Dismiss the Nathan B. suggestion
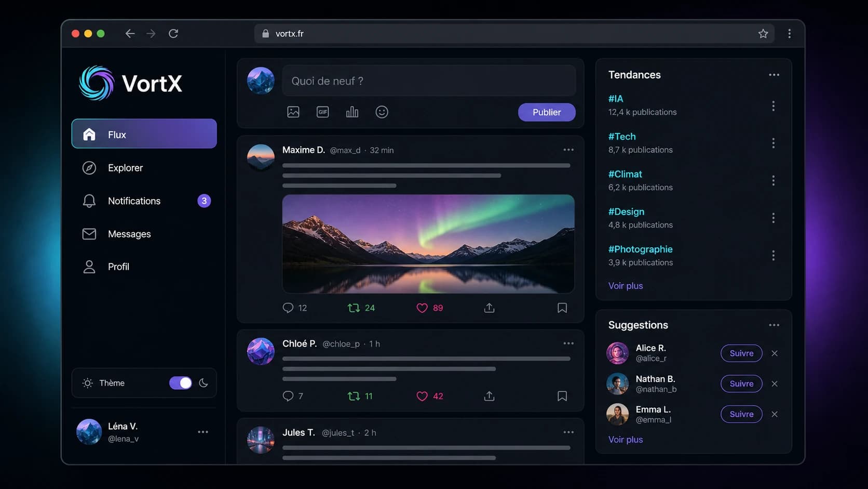Viewport: 868px width, 489px height. pos(775,384)
